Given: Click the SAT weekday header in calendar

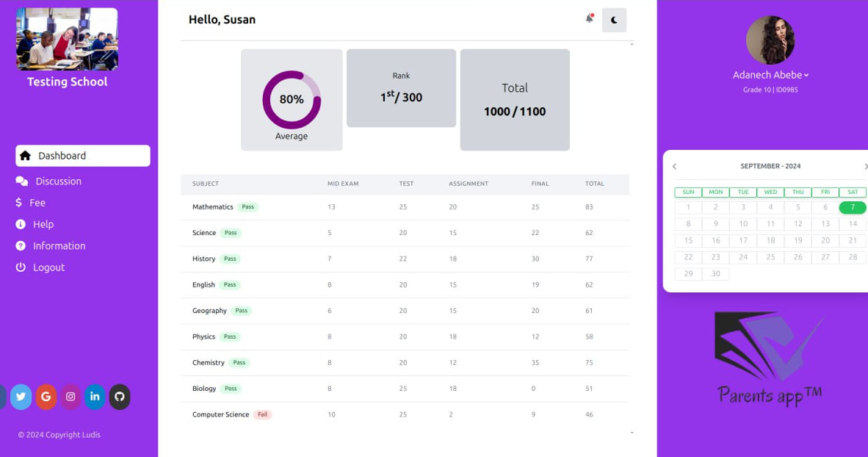Looking at the screenshot, I should pyautogui.click(x=853, y=192).
